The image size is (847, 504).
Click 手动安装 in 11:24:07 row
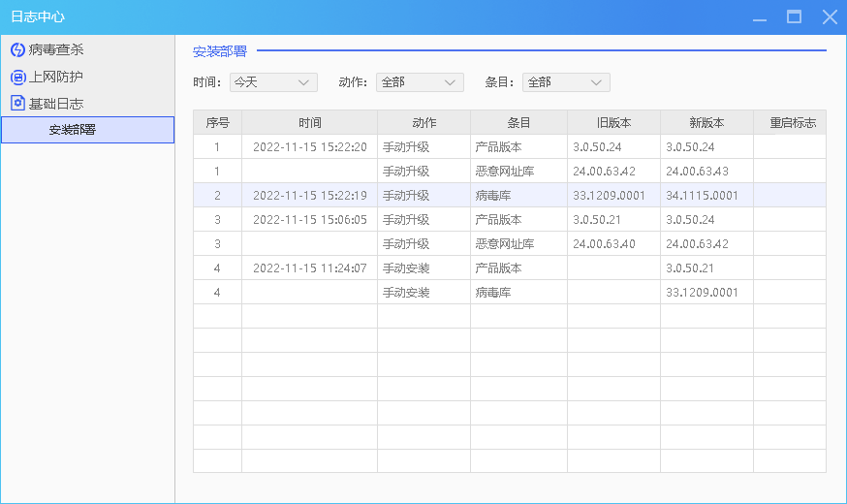click(406, 268)
